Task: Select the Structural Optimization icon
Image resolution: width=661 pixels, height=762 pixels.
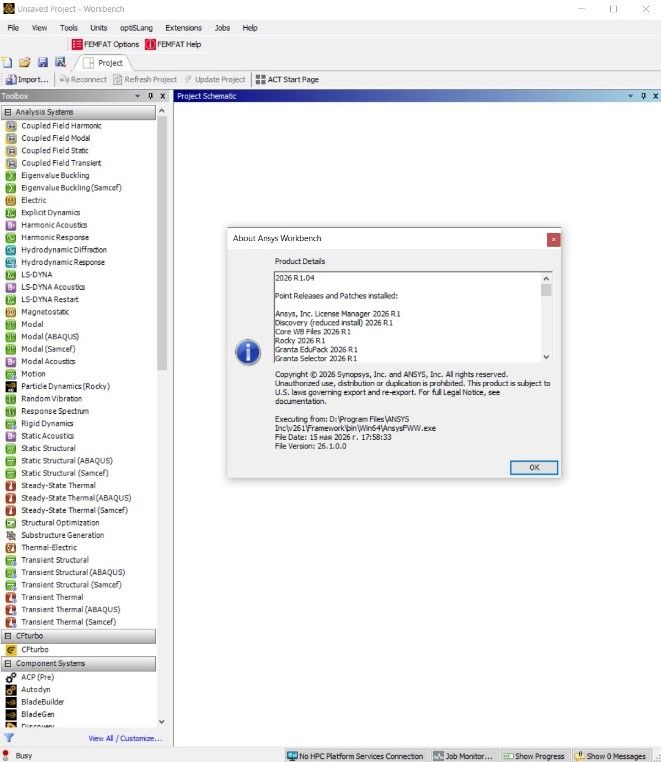Action: 11,523
